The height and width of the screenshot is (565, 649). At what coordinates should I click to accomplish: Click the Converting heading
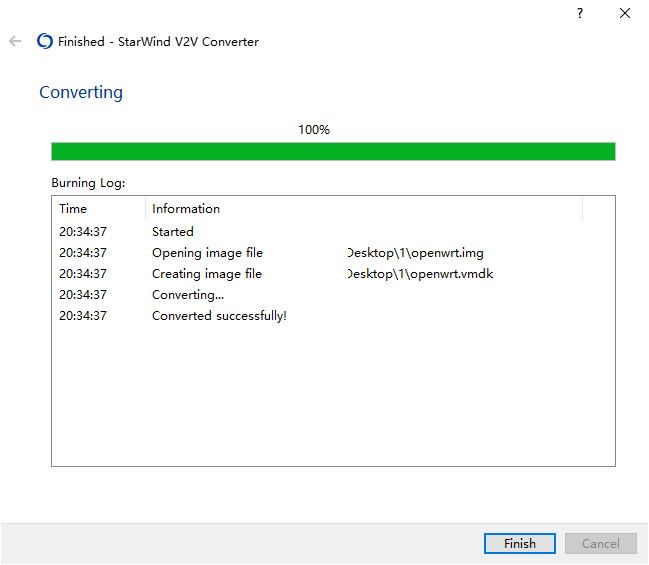pyautogui.click(x=81, y=92)
